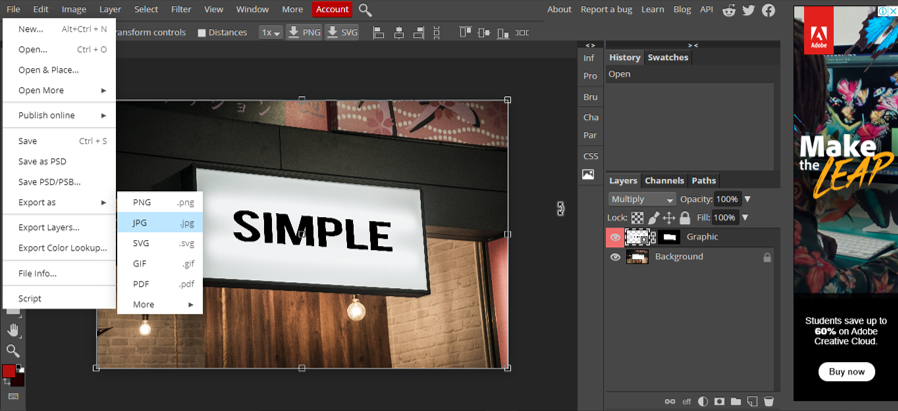Toggle lock transparent pixels checkerboard icon
The height and width of the screenshot is (411, 898).
[637, 218]
